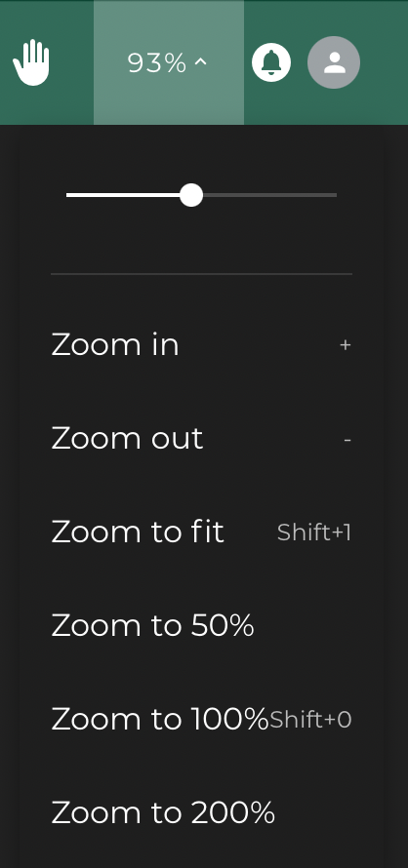408x868 pixels.
Task: Pick Zoom to 100% entry
Action: (201, 719)
